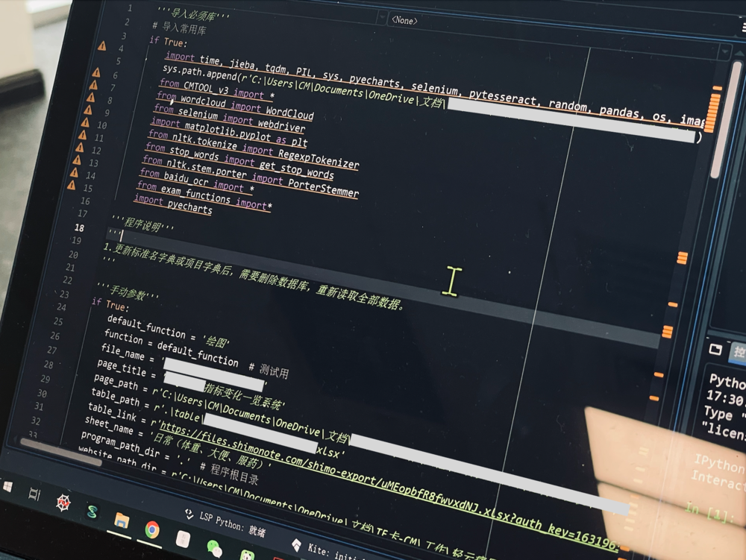This screenshot has height=560, width=746.
Task: Click the editor horizontal scrollbar thumb
Action: (60, 452)
